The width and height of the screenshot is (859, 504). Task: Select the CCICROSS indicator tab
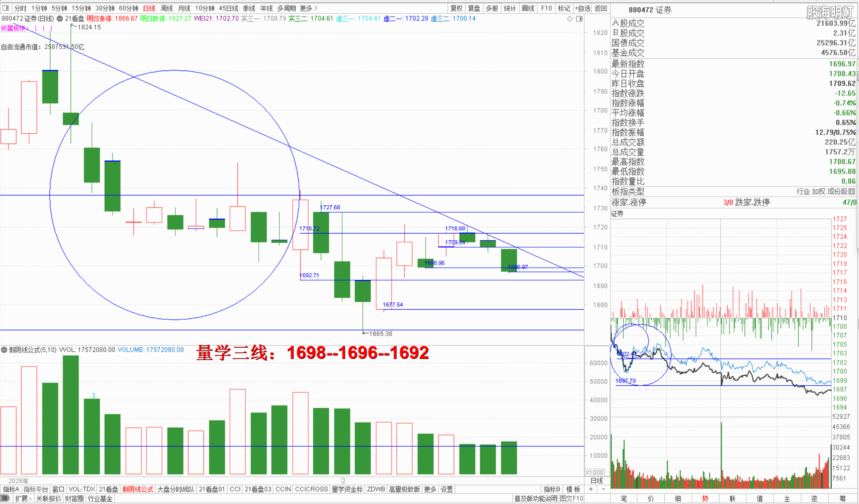point(311,489)
